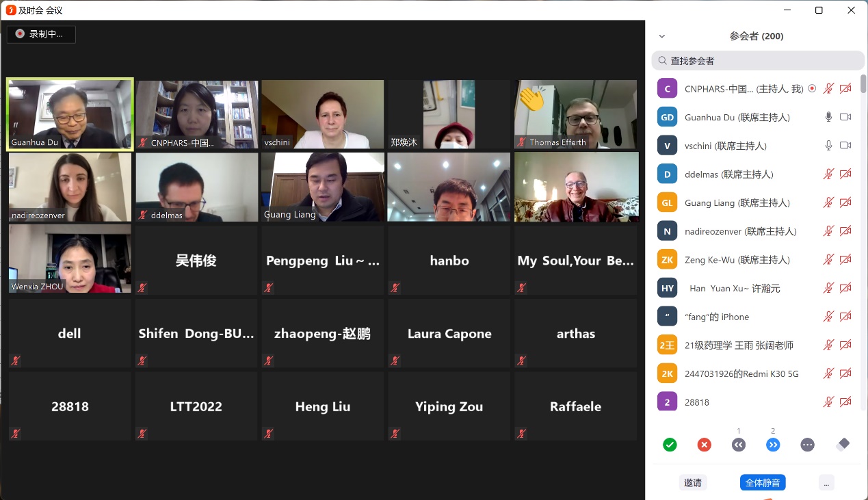Select the Go Faster forward icon
Screen dimensions: 868x500
point(773,445)
